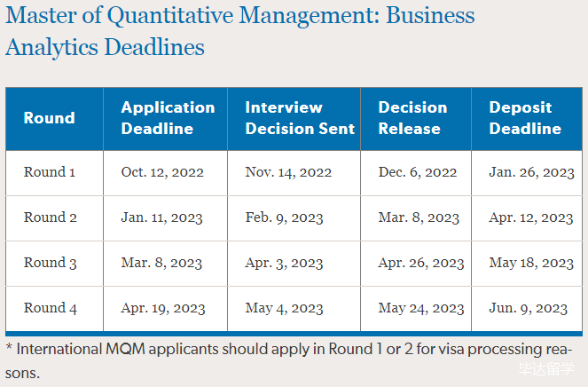Click the Decision Release column header

pos(412,118)
